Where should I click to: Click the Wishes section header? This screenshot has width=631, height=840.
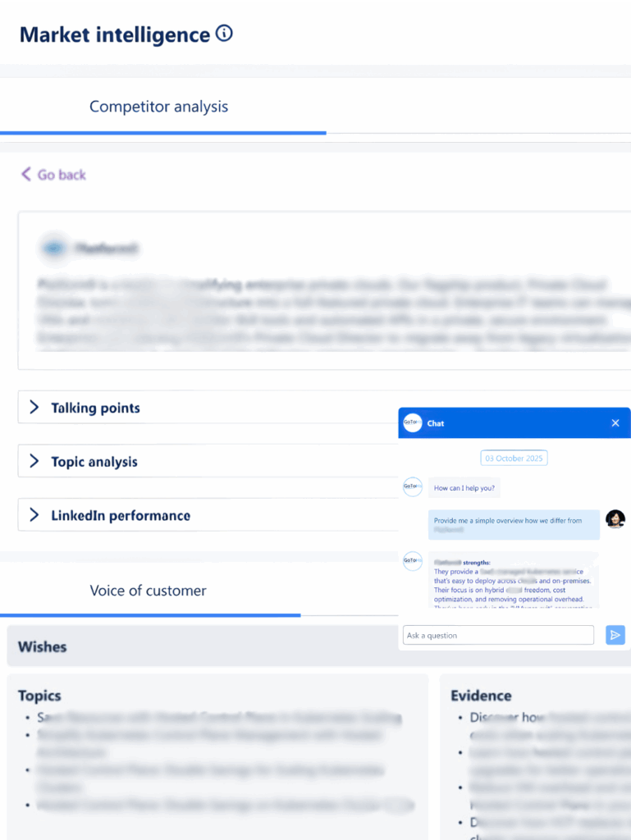pyautogui.click(x=43, y=646)
